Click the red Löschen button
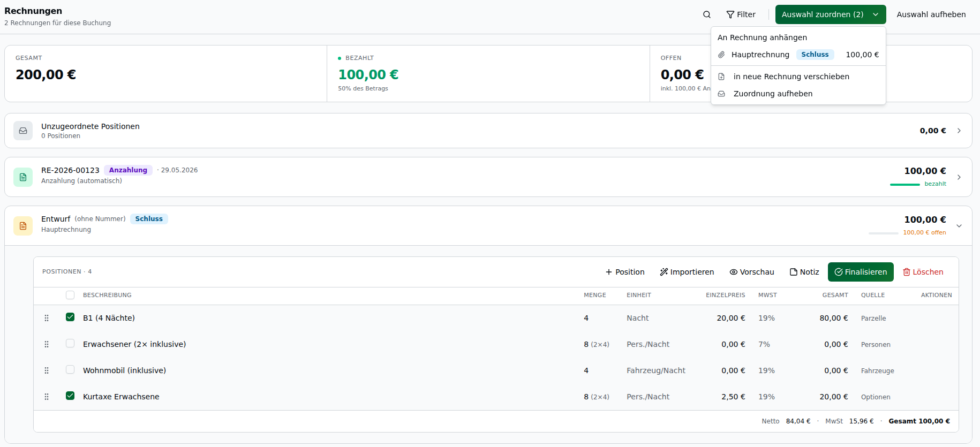This screenshot has height=447, width=980. [923, 272]
